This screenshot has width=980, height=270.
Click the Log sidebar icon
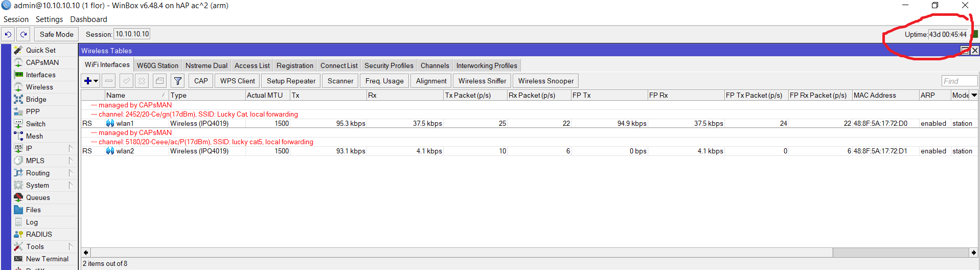coord(18,222)
